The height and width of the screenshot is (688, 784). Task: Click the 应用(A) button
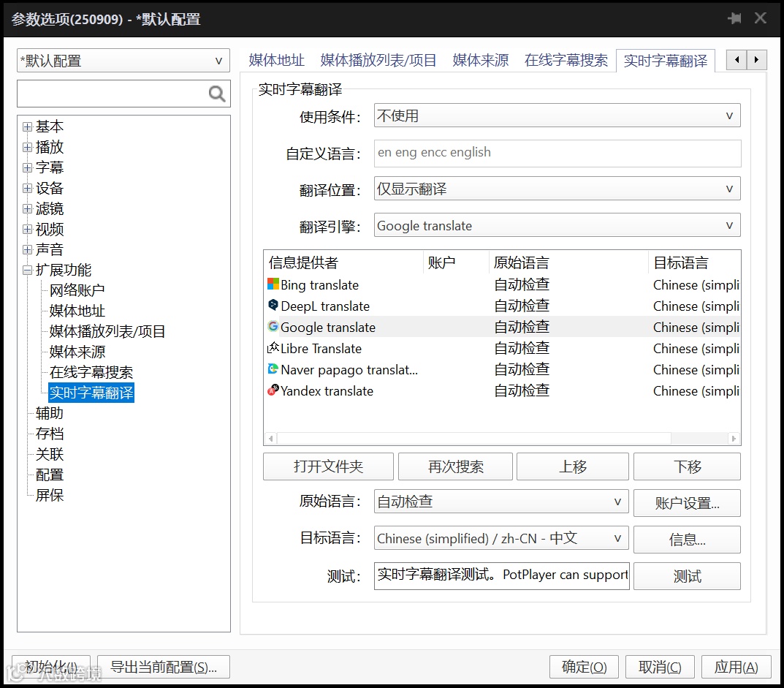click(x=736, y=667)
